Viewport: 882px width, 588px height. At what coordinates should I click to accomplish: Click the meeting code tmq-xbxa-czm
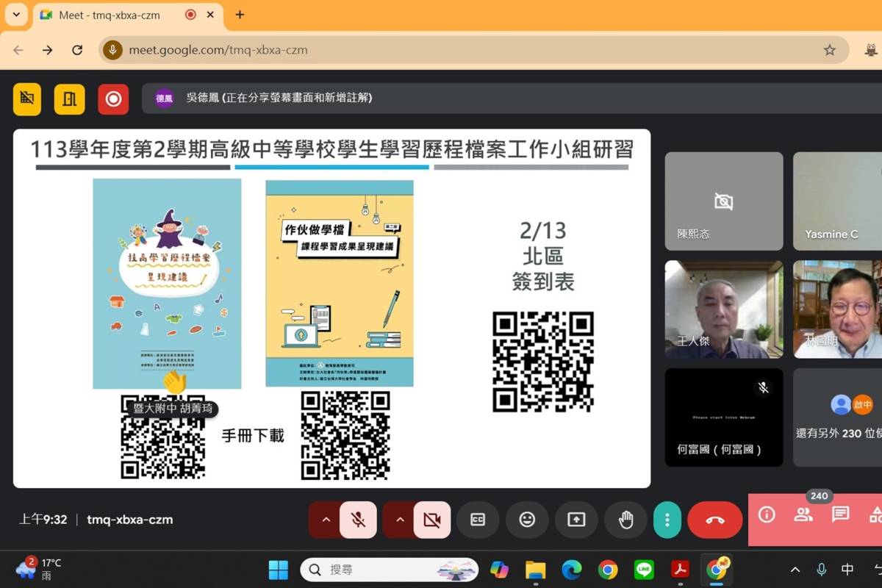(130, 520)
